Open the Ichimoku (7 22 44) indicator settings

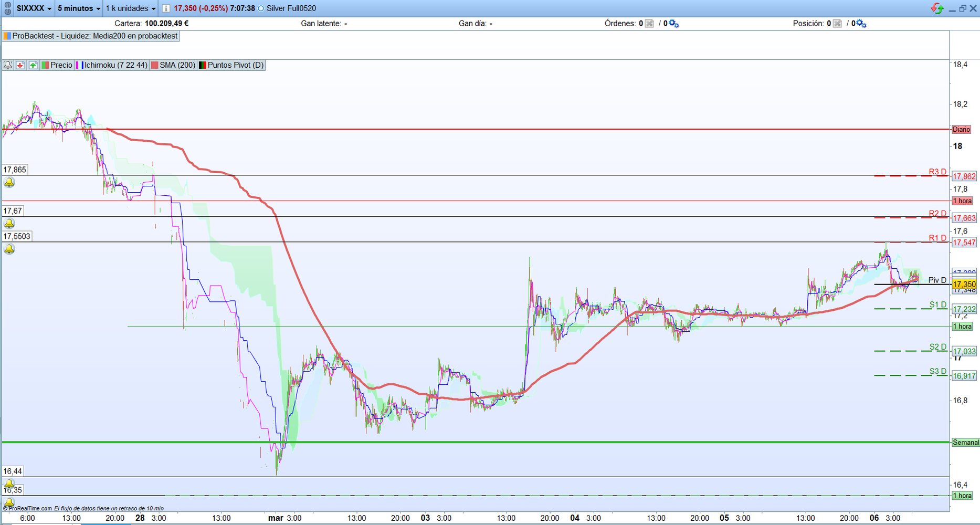tap(112, 65)
